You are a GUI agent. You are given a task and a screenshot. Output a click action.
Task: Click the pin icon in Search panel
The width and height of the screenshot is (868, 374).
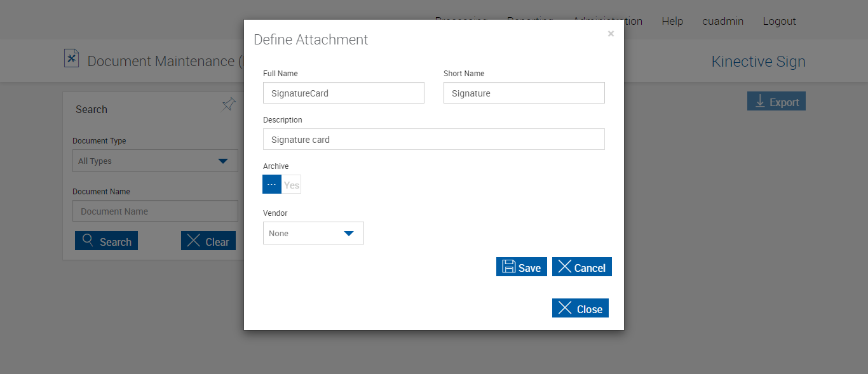pos(229,105)
